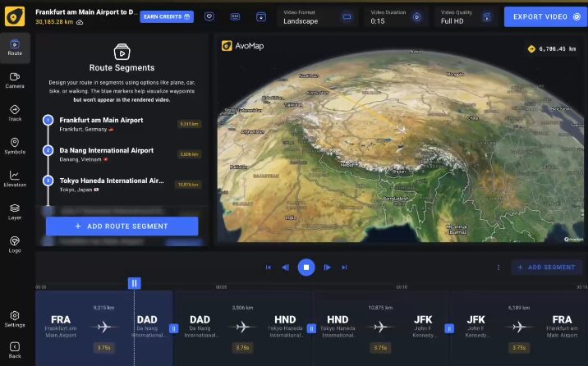
Task: Click the timeline playhead handle
Action: click(x=134, y=283)
